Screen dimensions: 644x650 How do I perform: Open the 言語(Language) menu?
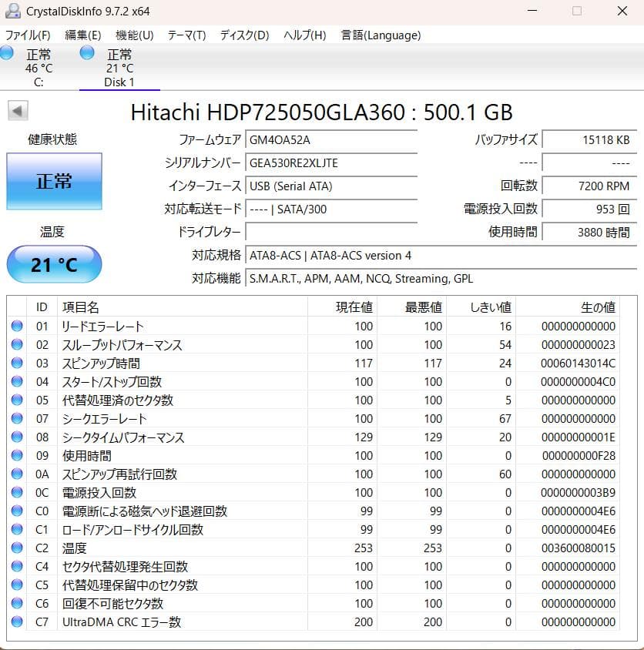pos(381,35)
